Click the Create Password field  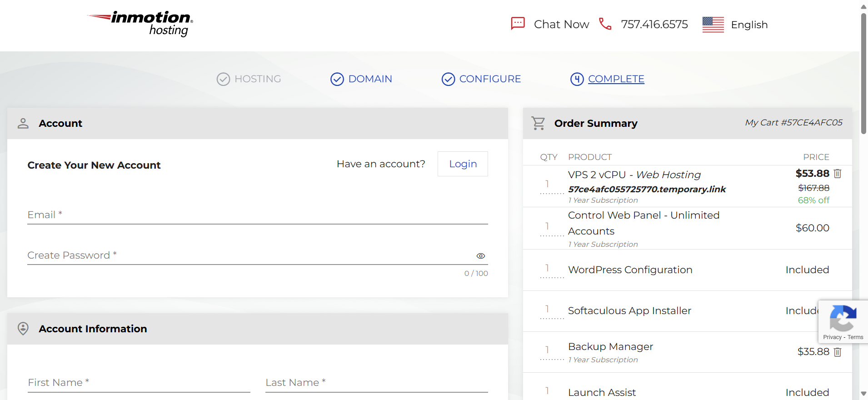click(x=258, y=255)
